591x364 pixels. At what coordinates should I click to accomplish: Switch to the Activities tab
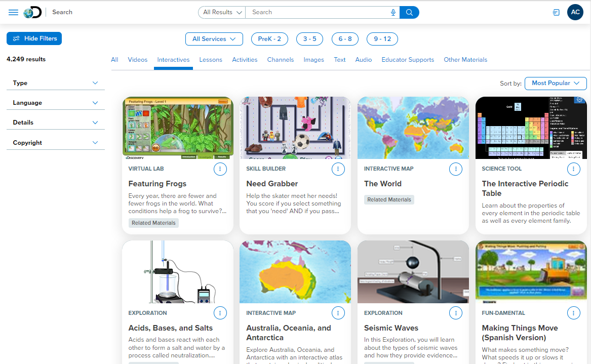tap(245, 60)
